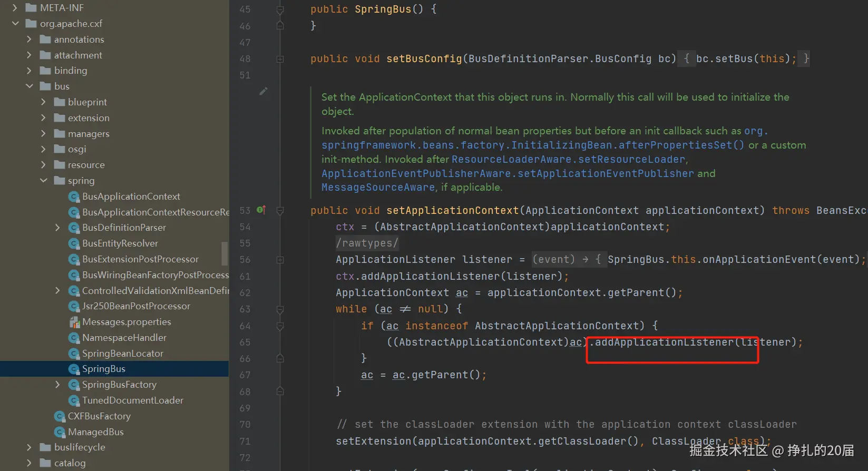868x471 pixels.
Task: Click setExtension call on line 71
Action: (374, 441)
